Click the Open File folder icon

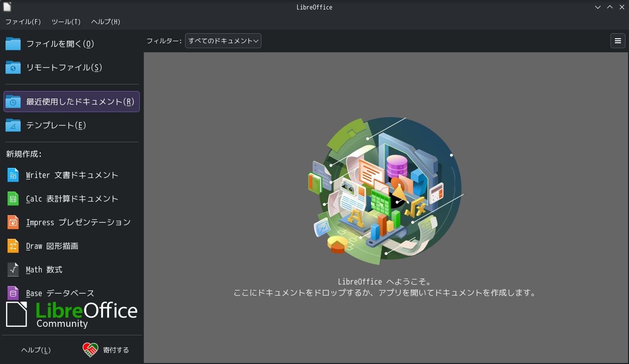(13, 44)
